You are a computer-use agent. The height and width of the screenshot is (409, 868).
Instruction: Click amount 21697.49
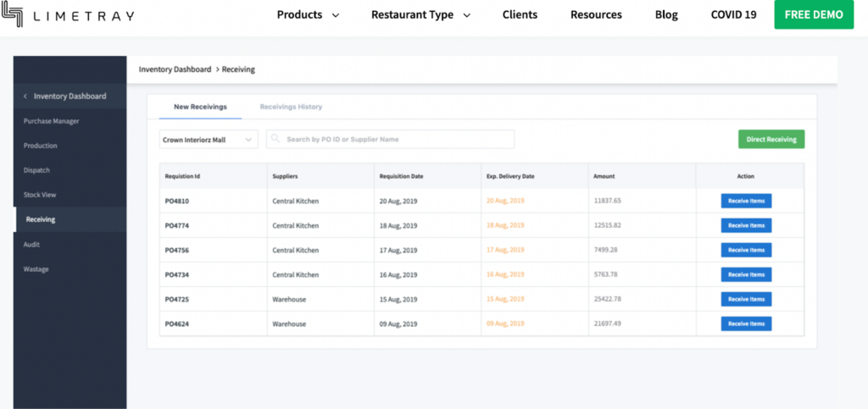point(607,323)
